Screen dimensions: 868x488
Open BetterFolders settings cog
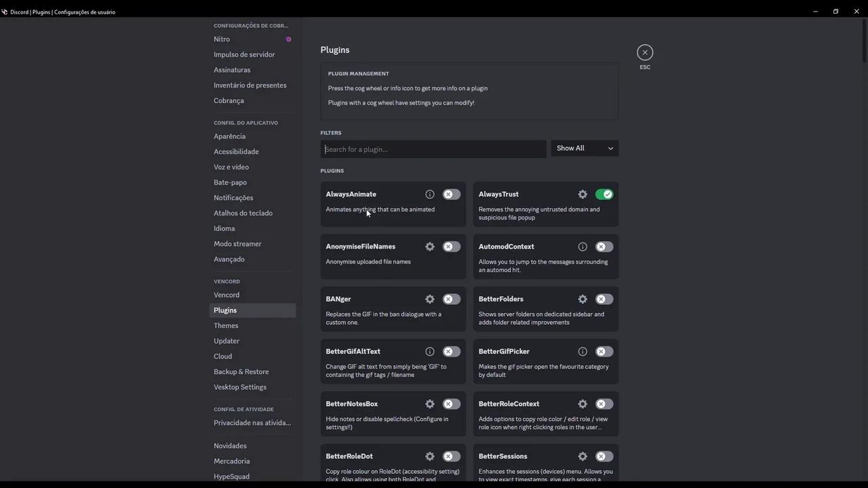click(583, 299)
